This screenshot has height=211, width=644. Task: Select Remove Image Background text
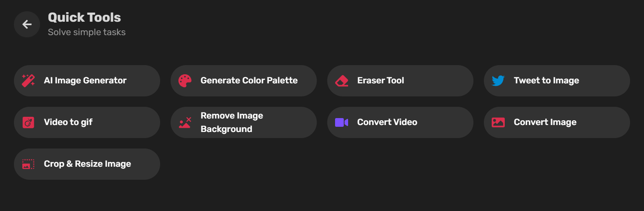point(232,122)
